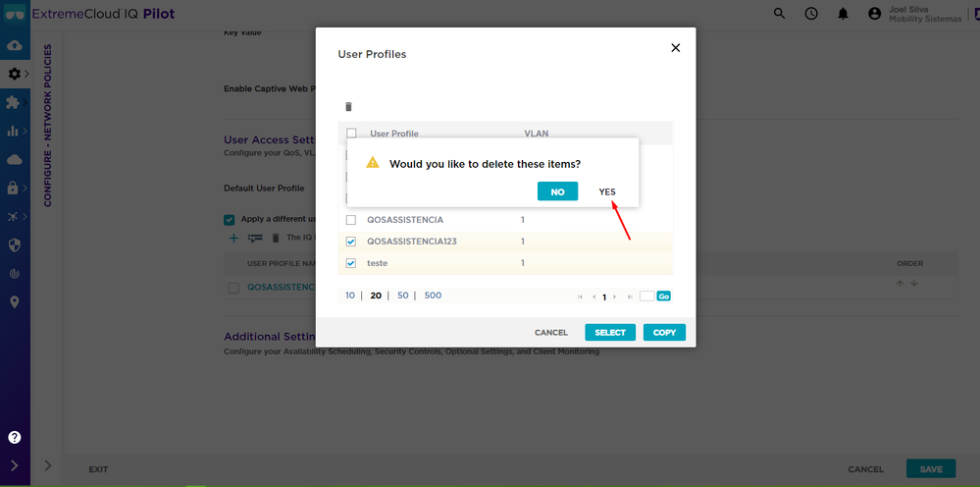Screen dimensions: 980x487
Task: Click the trash icon in User Profiles dialog
Action: point(348,107)
